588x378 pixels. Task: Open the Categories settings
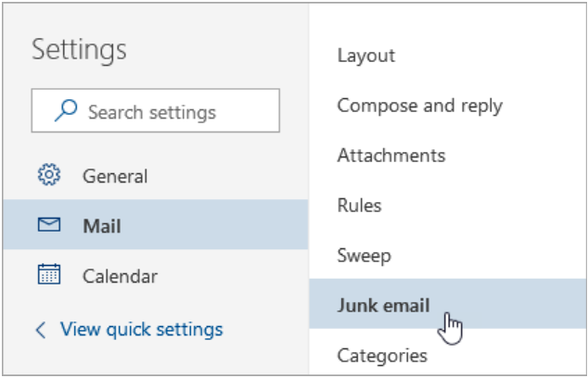[x=382, y=356]
